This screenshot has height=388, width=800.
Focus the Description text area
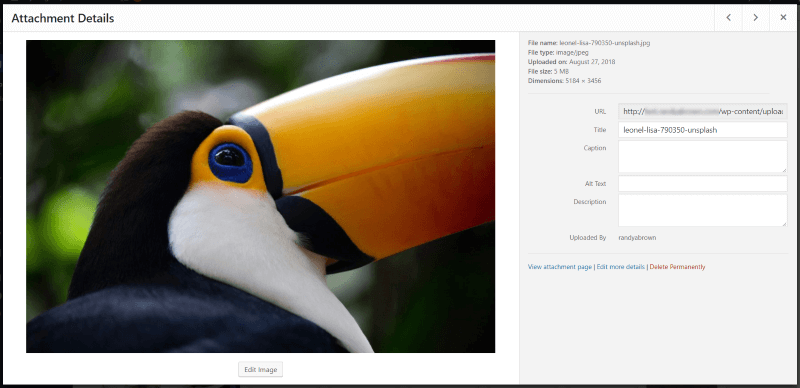point(703,210)
